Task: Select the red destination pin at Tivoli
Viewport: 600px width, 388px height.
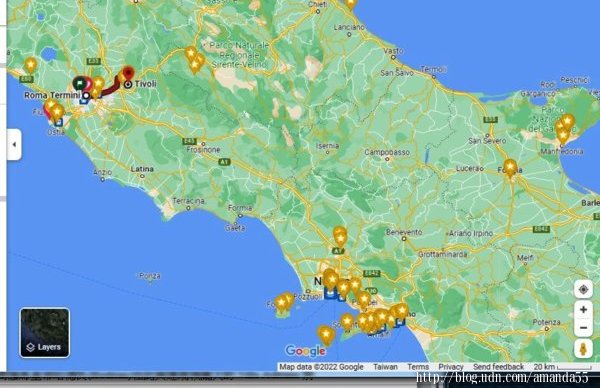Action: point(128,73)
